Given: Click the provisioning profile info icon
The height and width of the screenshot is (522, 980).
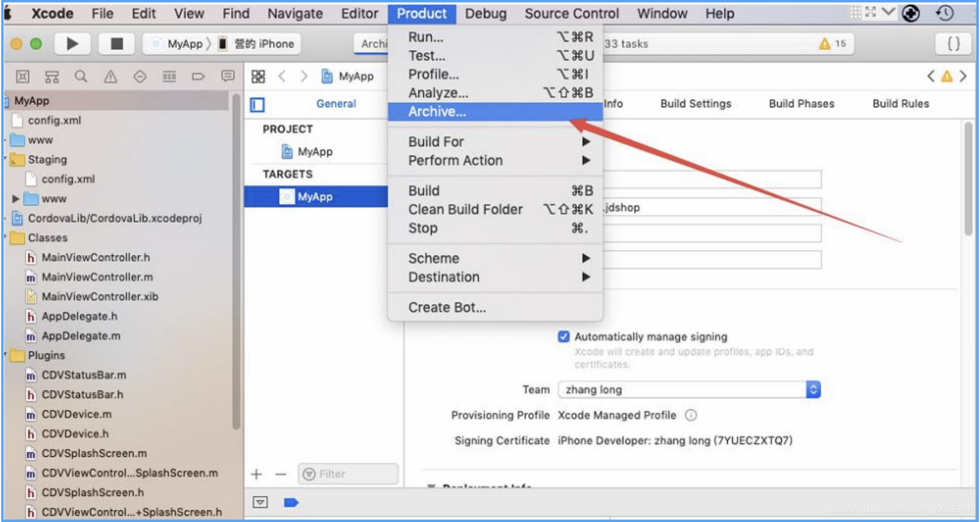Looking at the screenshot, I should 691,415.
